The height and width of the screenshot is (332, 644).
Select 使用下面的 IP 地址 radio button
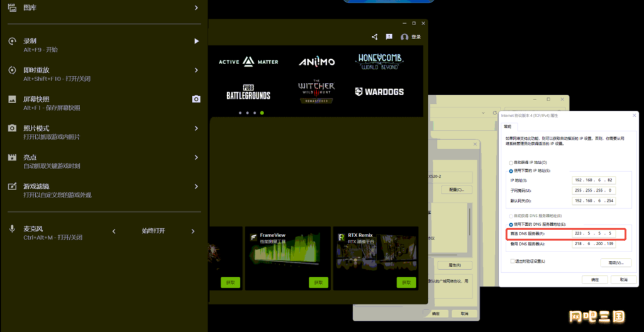(x=511, y=171)
